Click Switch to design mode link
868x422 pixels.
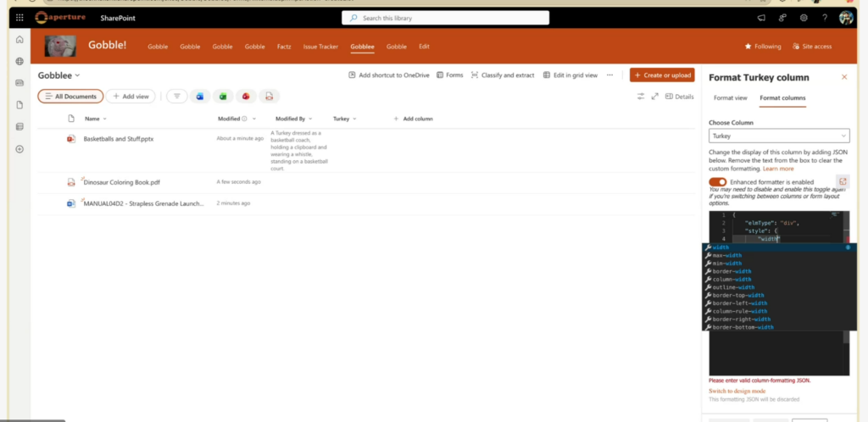[737, 391]
